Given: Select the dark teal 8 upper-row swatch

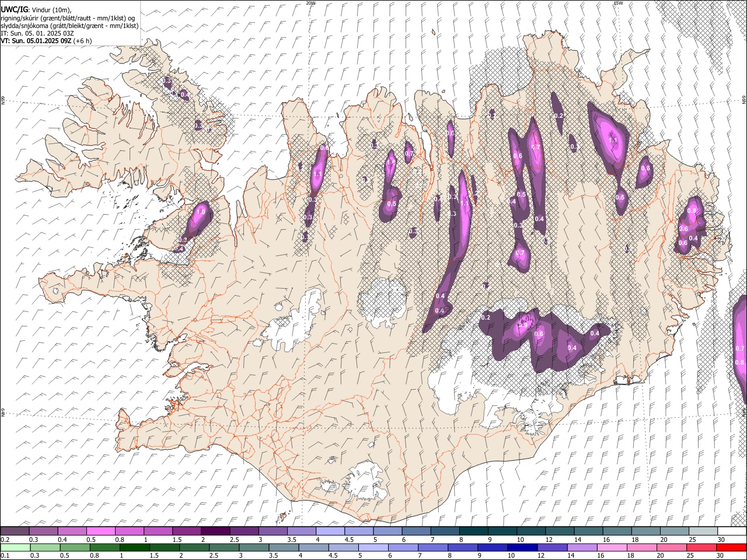Looking at the screenshot, I should click(x=473, y=531).
